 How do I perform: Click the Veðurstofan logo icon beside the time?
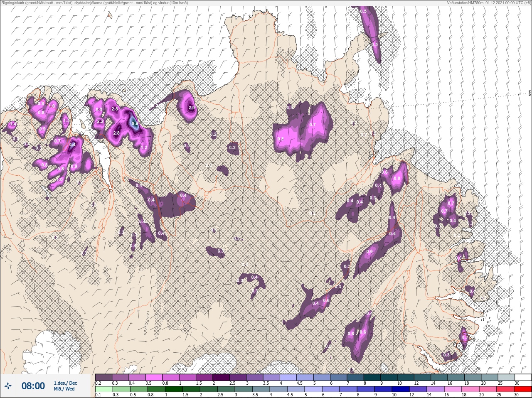click(x=8, y=386)
